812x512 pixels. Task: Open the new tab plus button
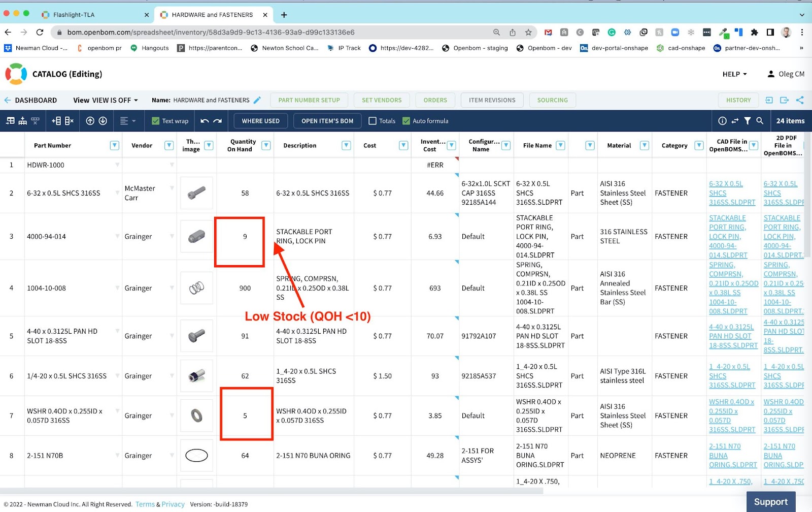coord(284,15)
